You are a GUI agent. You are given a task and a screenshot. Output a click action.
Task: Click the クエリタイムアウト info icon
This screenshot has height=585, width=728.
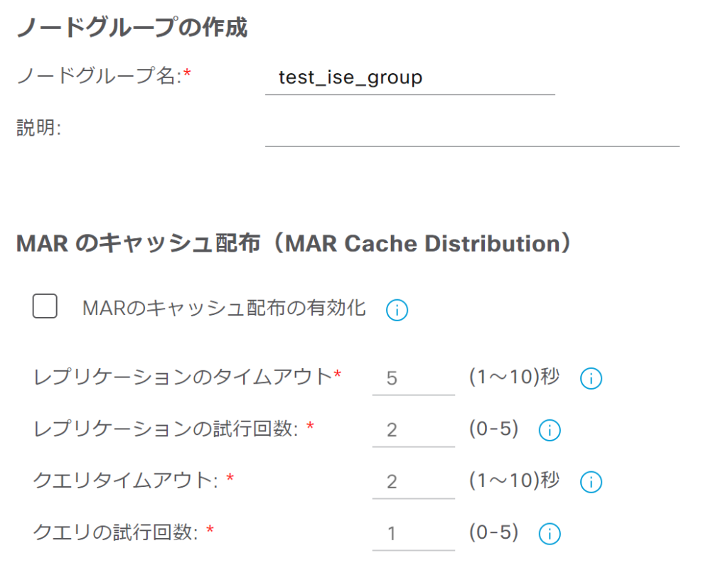[591, 483]
